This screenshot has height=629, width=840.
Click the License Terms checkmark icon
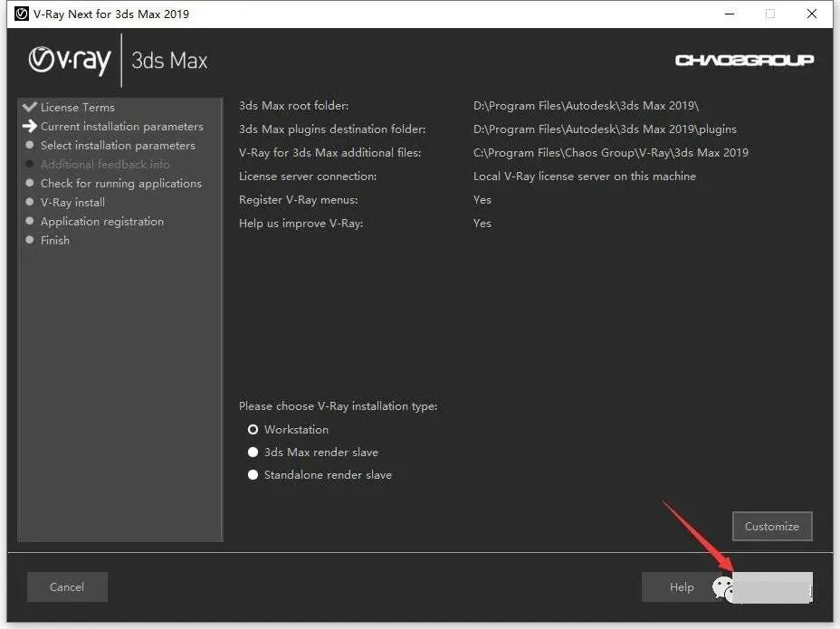click(x=30, y=107)
